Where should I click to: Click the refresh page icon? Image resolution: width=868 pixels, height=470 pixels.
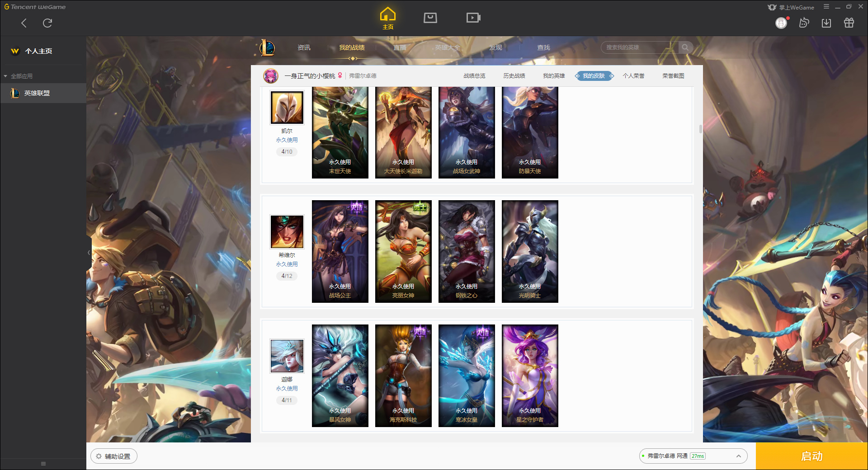(47, 23)
